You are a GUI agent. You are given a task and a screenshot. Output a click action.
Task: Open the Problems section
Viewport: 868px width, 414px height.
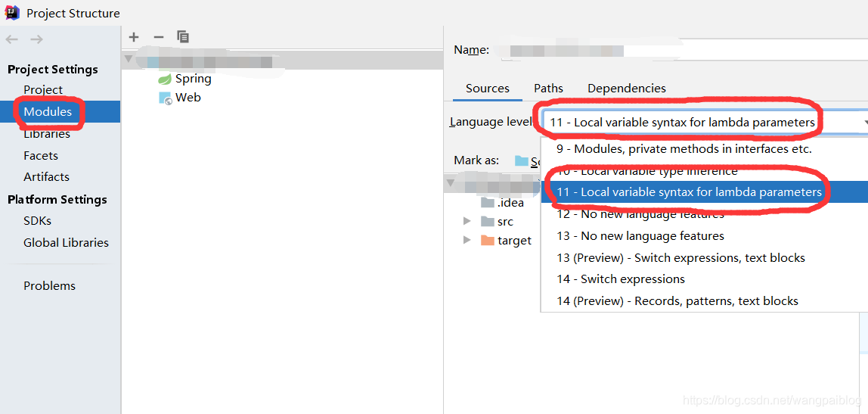(x=49, y=286)
